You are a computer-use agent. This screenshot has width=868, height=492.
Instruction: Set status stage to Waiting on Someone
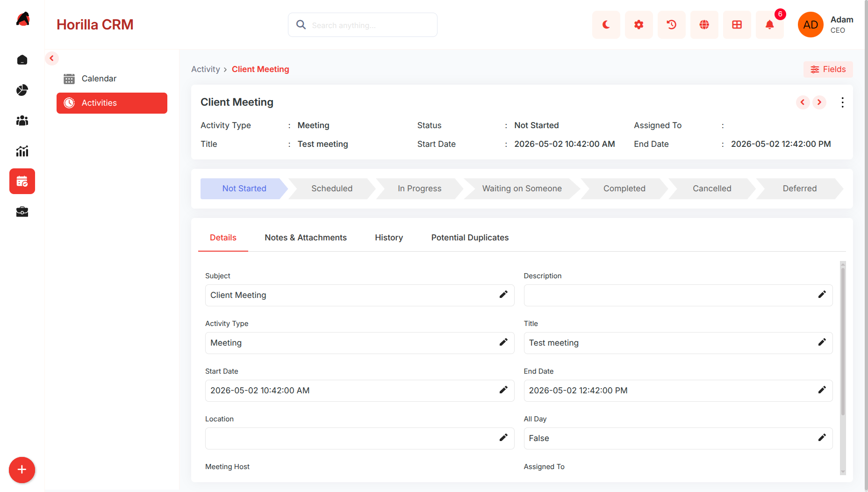[522, 188]
